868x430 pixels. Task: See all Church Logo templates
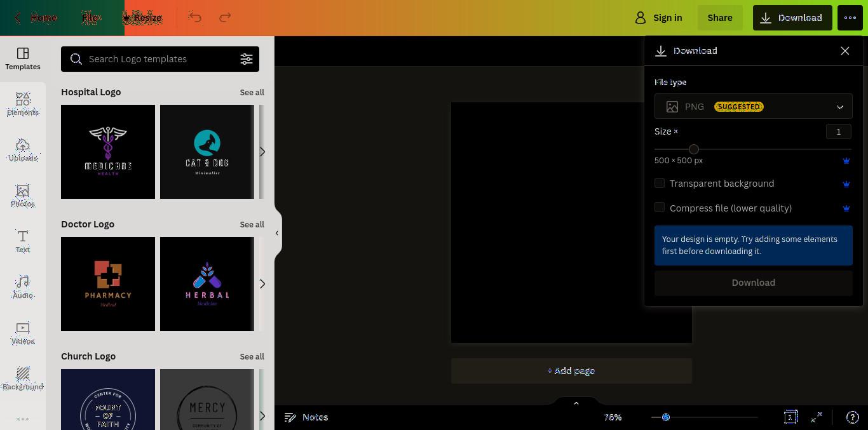point(252,356)
